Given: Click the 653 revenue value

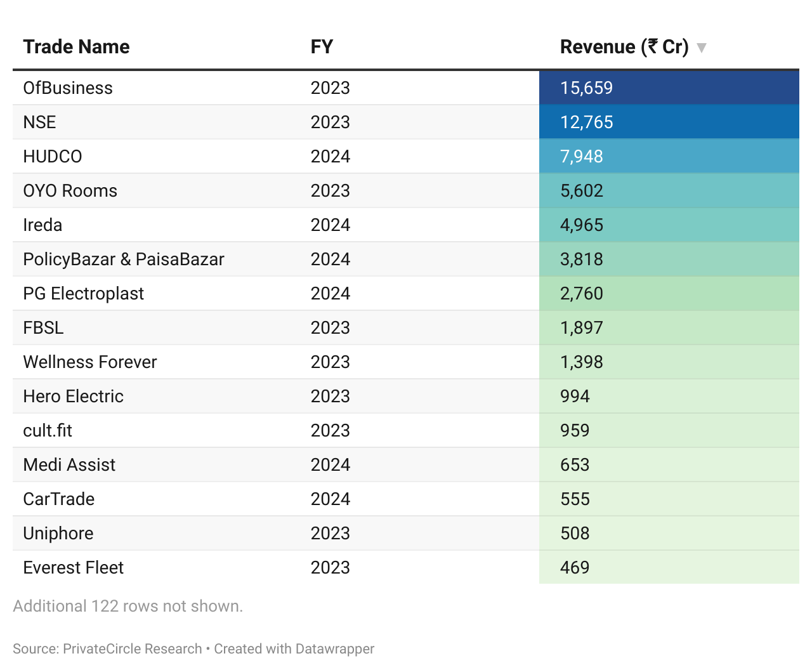Looking at the screenshot, I should coord(575,465).
